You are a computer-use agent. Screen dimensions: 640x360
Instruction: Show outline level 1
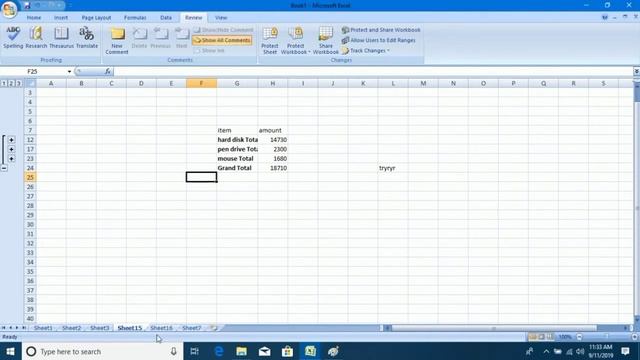click(4, 83)
